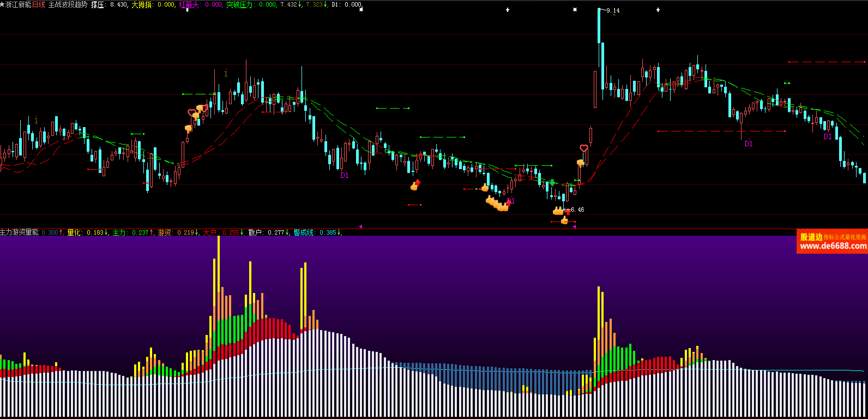Click the green down arrow marker on the candles
The height and width of the screenshot is (419, 868).
[x=552, y=183]
